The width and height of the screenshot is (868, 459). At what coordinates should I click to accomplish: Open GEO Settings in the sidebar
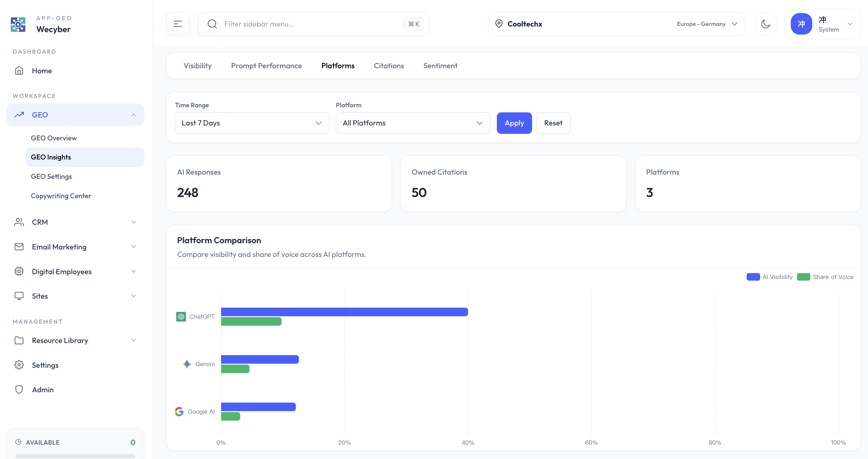pos(85,176)
